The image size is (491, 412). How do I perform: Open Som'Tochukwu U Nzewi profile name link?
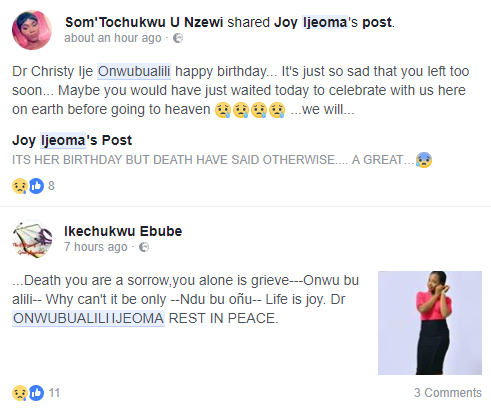tap(144, 22)
